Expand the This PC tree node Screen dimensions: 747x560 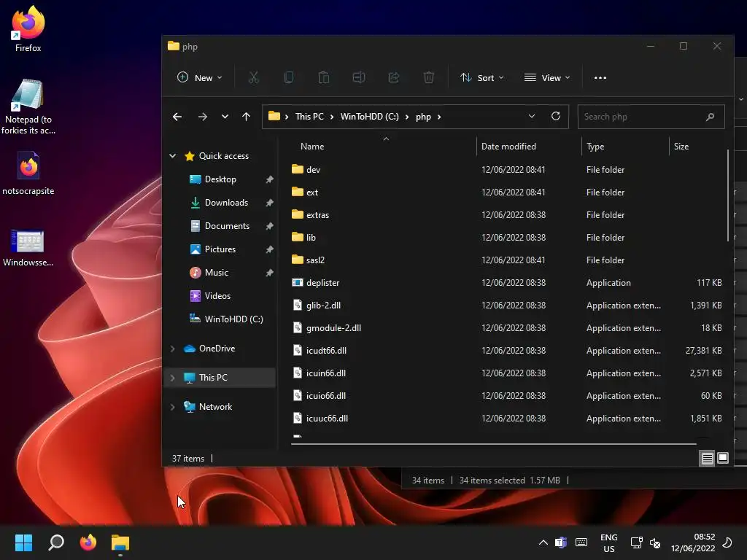coord(172,378)
